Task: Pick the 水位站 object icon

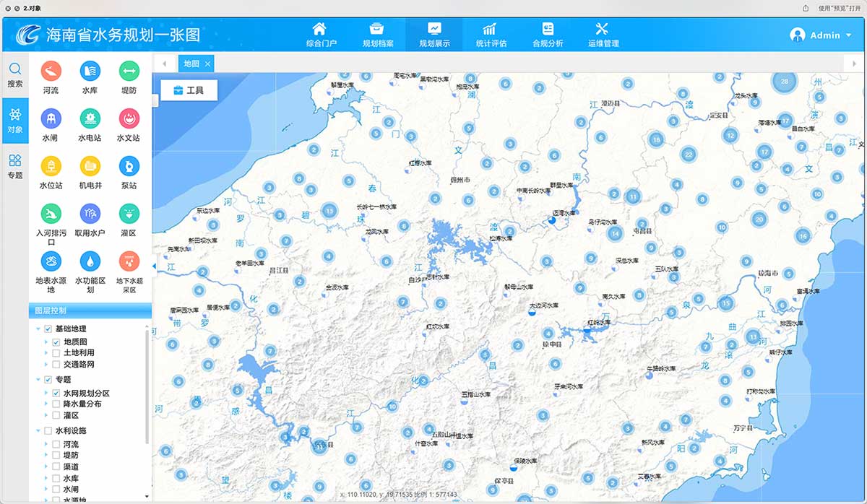Action: pyautogui.click(x=51, y=165)
